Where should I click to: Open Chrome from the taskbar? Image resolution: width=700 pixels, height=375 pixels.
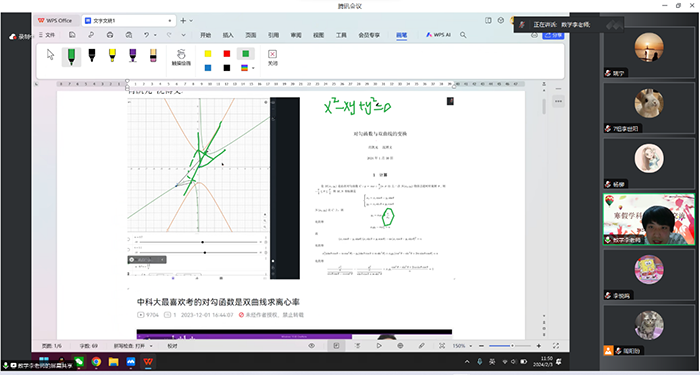pos(96,362)
